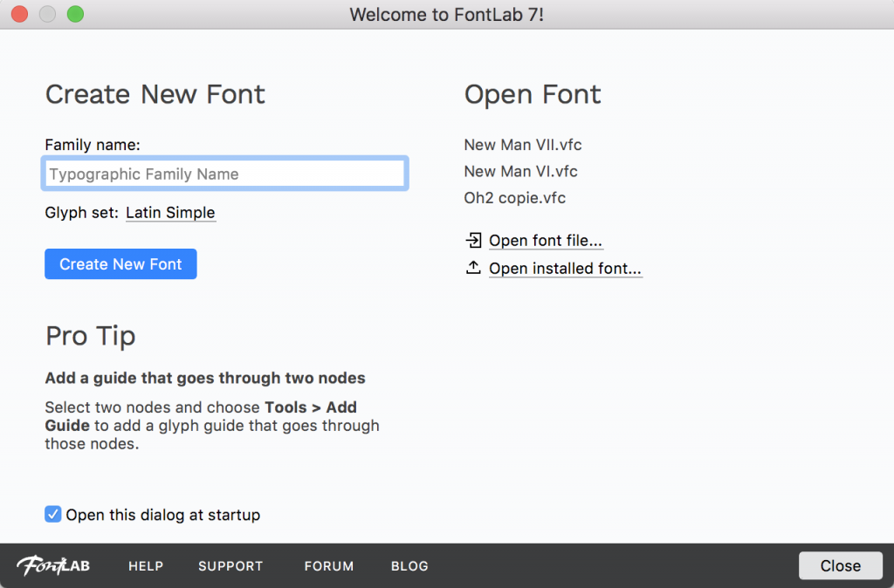Open recent file New Man VI.vfc
The width and height of the screenshot is (894, 588).
(x=520, y=171)
